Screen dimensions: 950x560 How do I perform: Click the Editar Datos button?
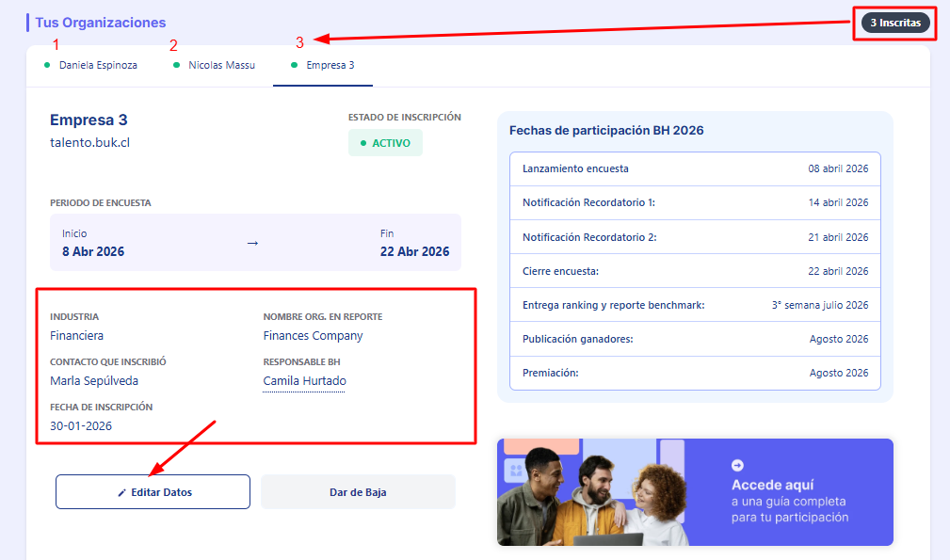tap(153, 492)
